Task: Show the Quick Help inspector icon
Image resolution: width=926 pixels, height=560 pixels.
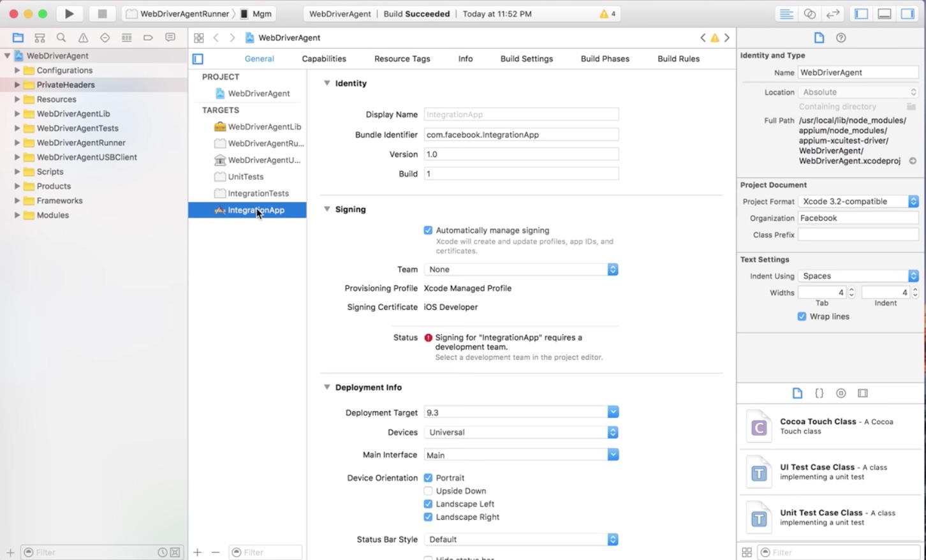Action: coord(841,38)
